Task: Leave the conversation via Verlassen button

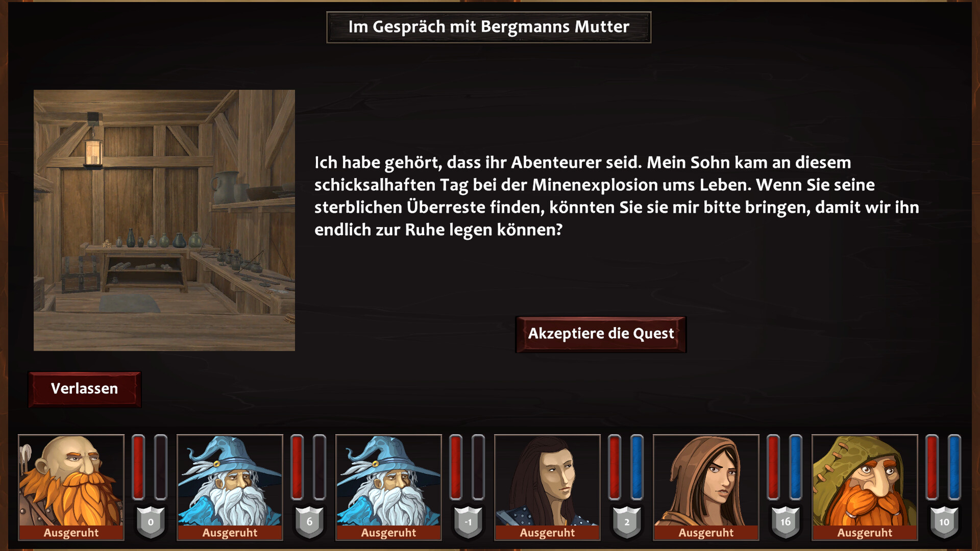Action: [x=85, y=389]
